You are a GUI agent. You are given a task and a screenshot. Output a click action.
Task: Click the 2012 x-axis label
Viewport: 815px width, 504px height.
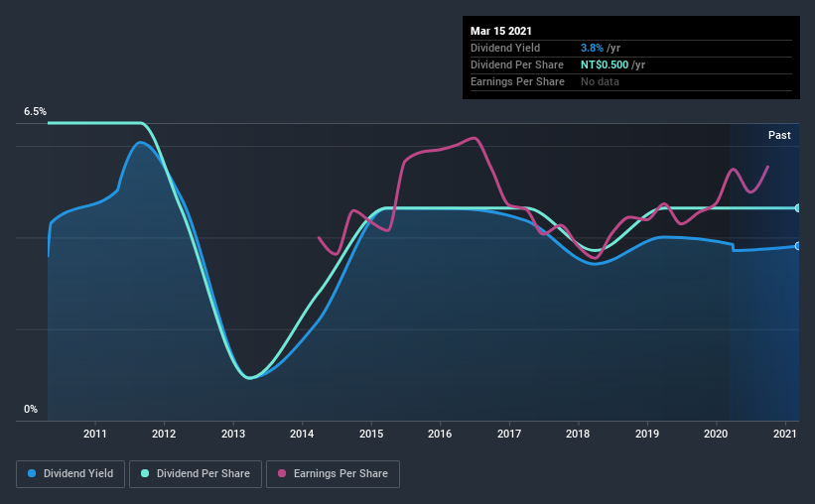coord(164,434)
